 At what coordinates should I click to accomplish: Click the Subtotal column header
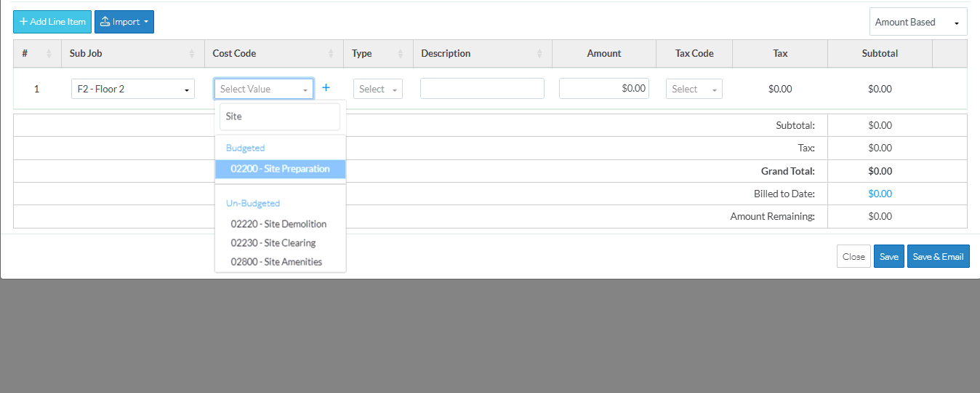coord(880,54)
